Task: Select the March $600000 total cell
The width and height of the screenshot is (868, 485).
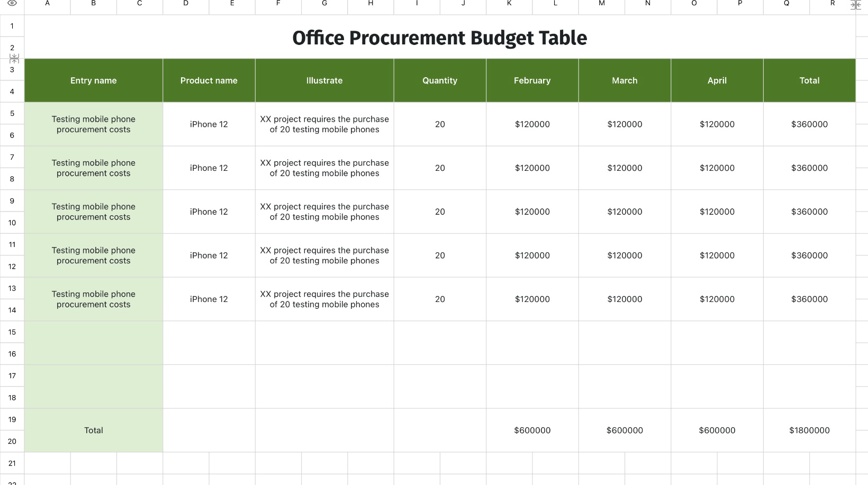Action: coord(625,431)
